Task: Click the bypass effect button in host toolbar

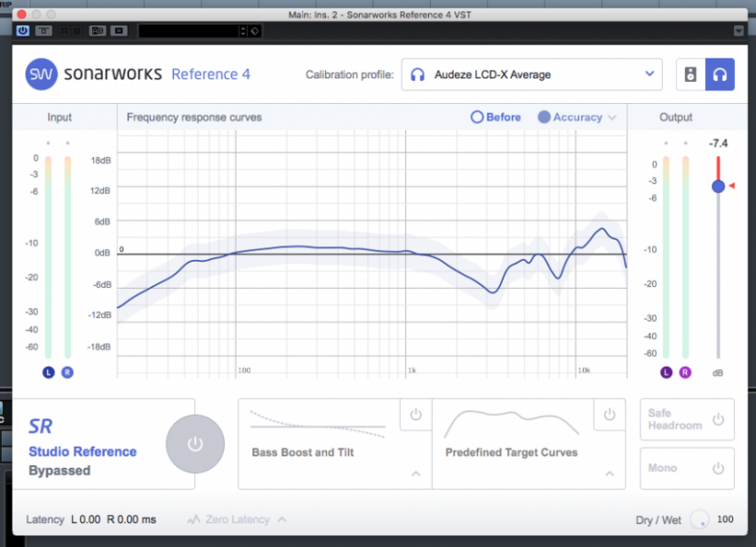Action: (44, 31)
